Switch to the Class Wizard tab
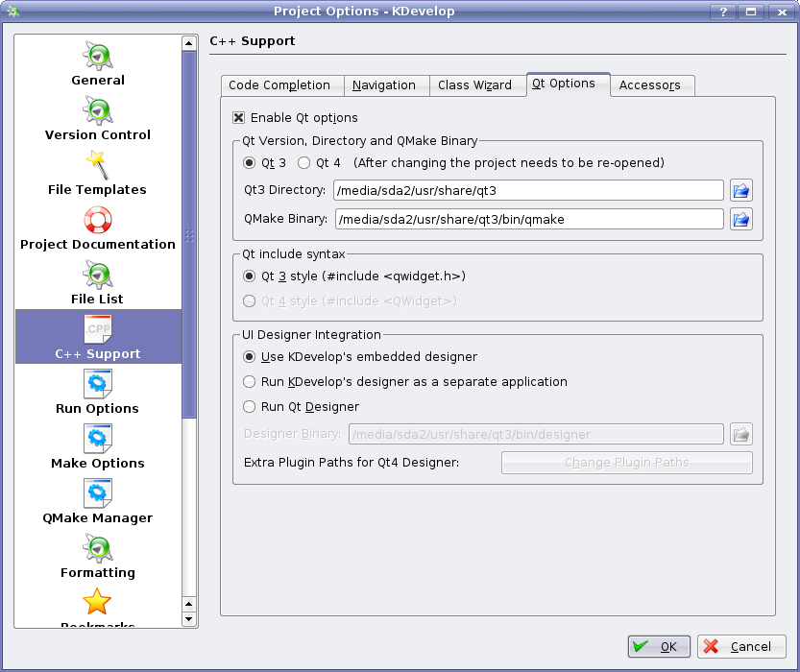 point(474,85)
